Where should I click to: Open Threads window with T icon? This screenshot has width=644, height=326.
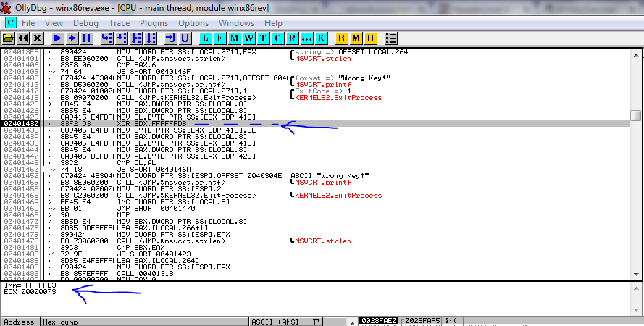point(263,38)
